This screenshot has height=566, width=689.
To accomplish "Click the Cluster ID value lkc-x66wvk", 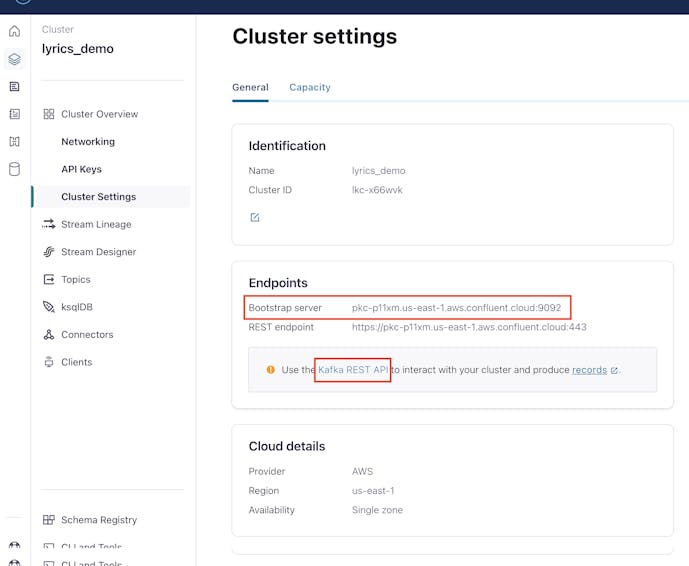I will [377, 190].
